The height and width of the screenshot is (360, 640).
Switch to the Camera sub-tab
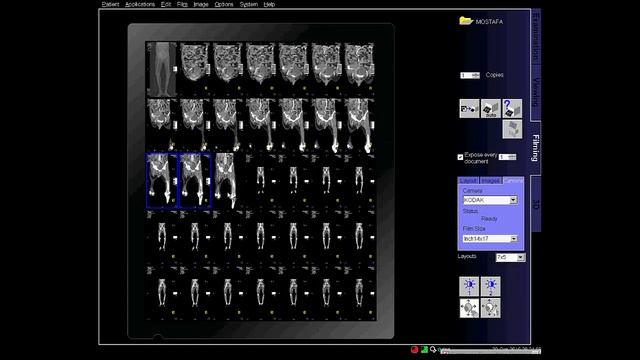pyautogui.click(x=513, y=180)
